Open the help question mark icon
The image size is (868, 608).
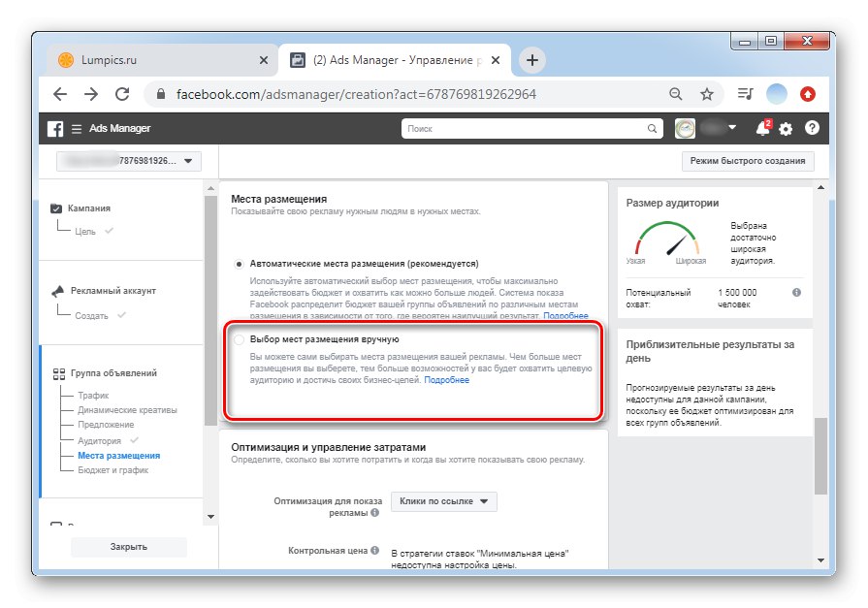[812, 128]
